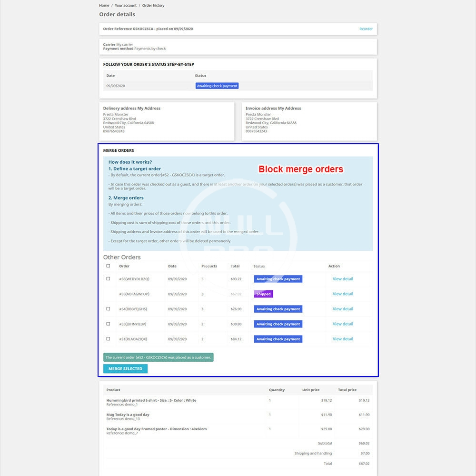This screenshot has width=476, height=476.
Task: Toggle the select-all checkbox in Other Orders header
Action: (108, 266)
